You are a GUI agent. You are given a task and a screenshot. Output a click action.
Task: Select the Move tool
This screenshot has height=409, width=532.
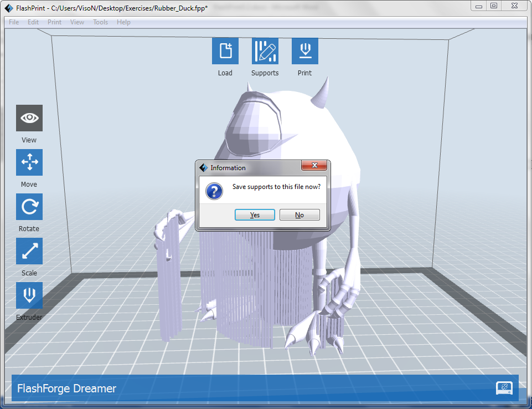coord(29,162)
